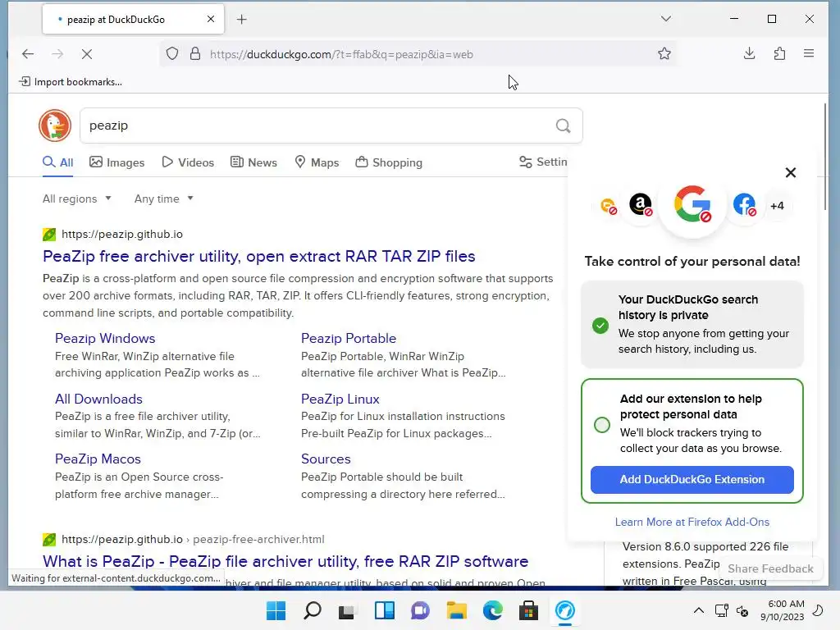The height and width of the screenshot is (630, 840).
Task: Open the Peazip Windows sublink
Action: [x=105, y=338]
